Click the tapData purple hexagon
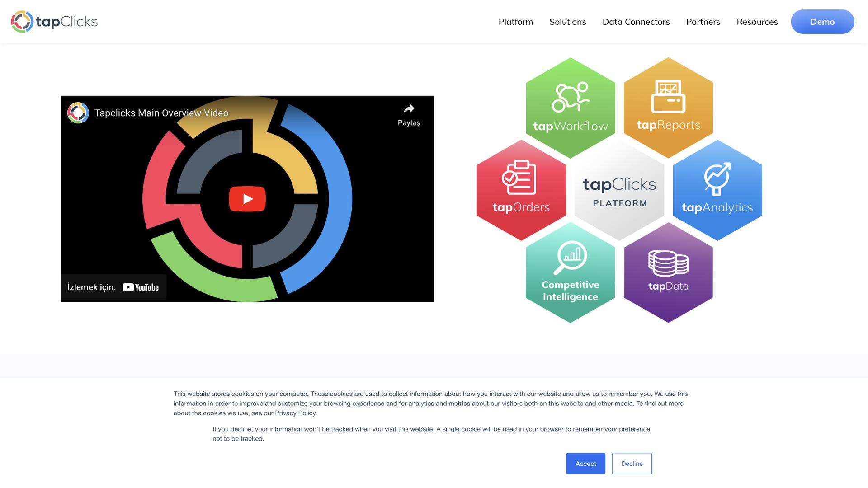Screen dimensions: 868x488 click(668, 276)
